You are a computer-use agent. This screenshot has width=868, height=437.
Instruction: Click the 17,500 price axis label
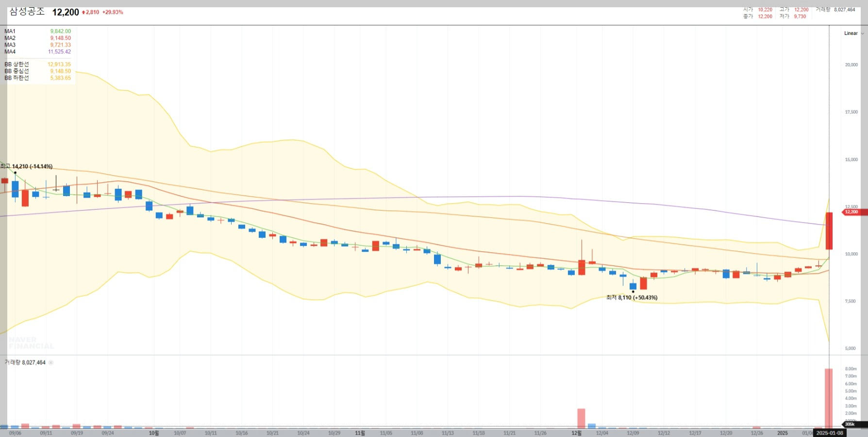[x=851, y=112]
